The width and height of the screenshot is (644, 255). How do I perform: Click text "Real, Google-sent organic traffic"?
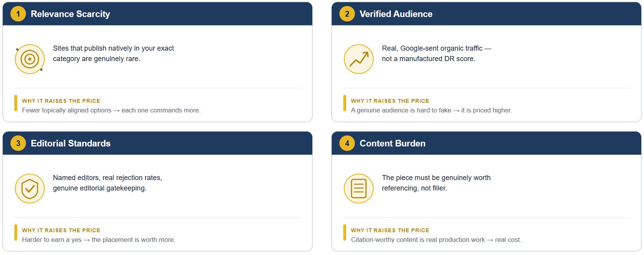pyautogui.click(x=432, y=48)
